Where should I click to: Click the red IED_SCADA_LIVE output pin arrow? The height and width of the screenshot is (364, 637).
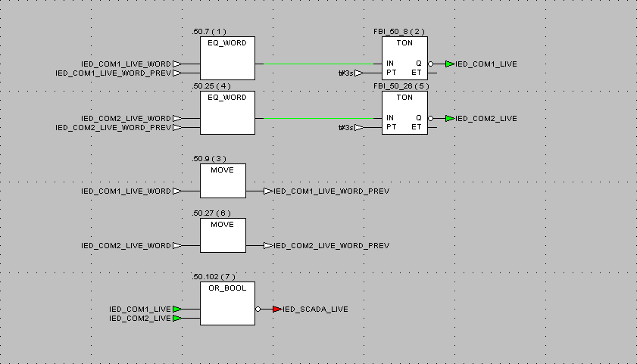click(277, 310)
